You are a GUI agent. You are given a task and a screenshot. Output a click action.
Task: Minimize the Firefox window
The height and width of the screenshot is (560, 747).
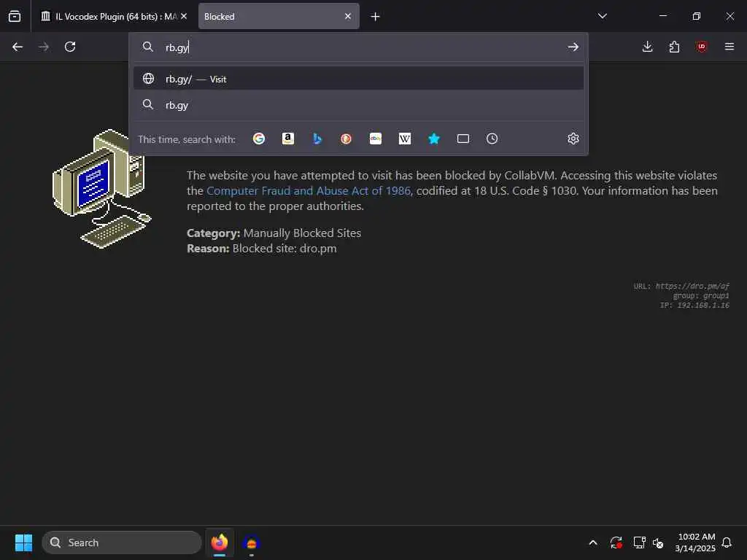[x=662, y=16]
